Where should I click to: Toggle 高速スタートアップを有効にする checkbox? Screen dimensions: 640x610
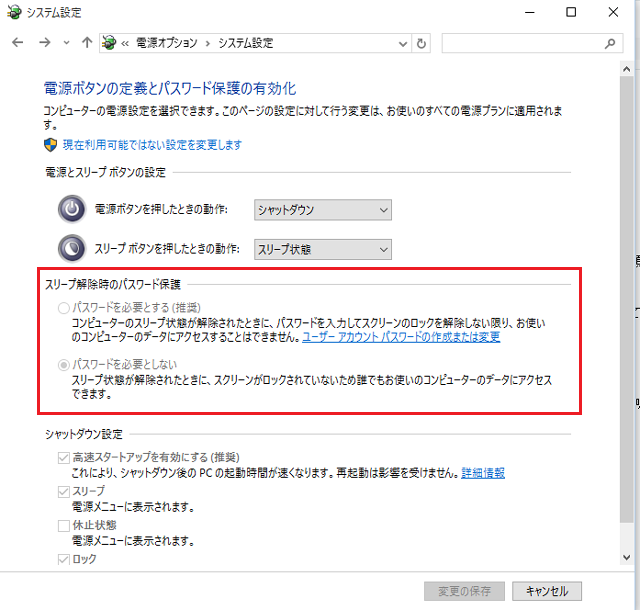pyautogui.click(x=64, y=458)
